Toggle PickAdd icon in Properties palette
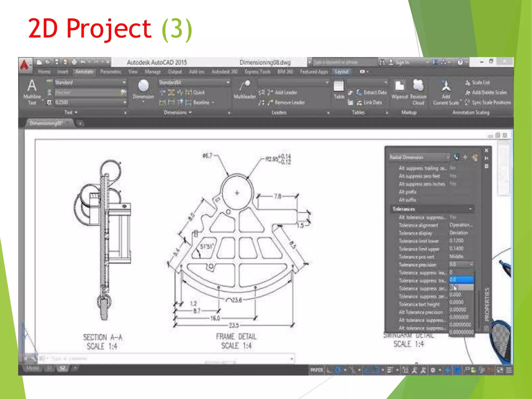Viewport: 532px width, 399px height. coord(456,157)
